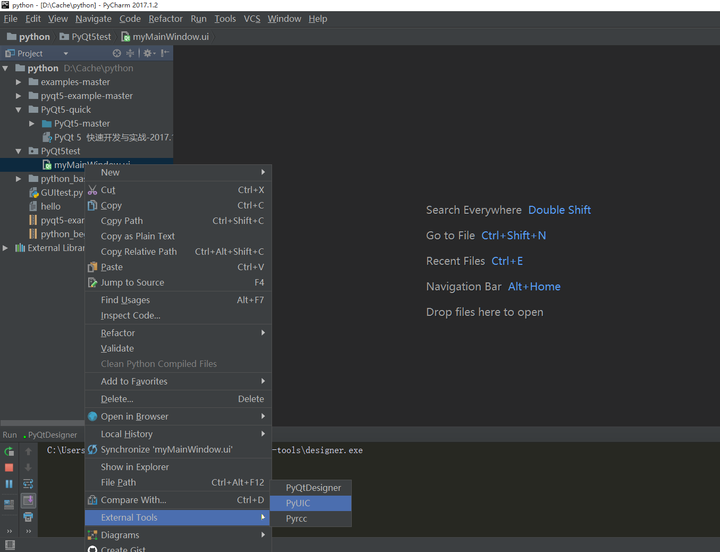
Task: Select PyQtDesigner from External Tools submenu
Action: click(x=311, y=488)
